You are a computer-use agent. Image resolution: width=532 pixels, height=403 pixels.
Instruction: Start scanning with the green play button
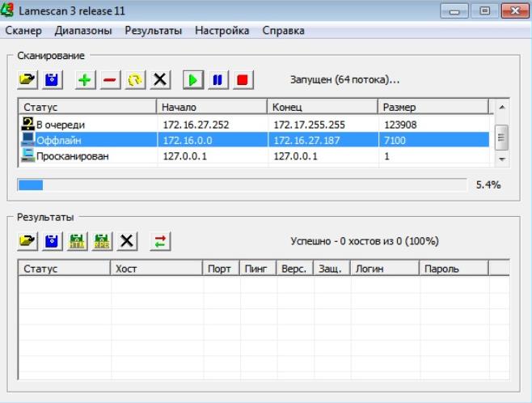pos(192,80)
